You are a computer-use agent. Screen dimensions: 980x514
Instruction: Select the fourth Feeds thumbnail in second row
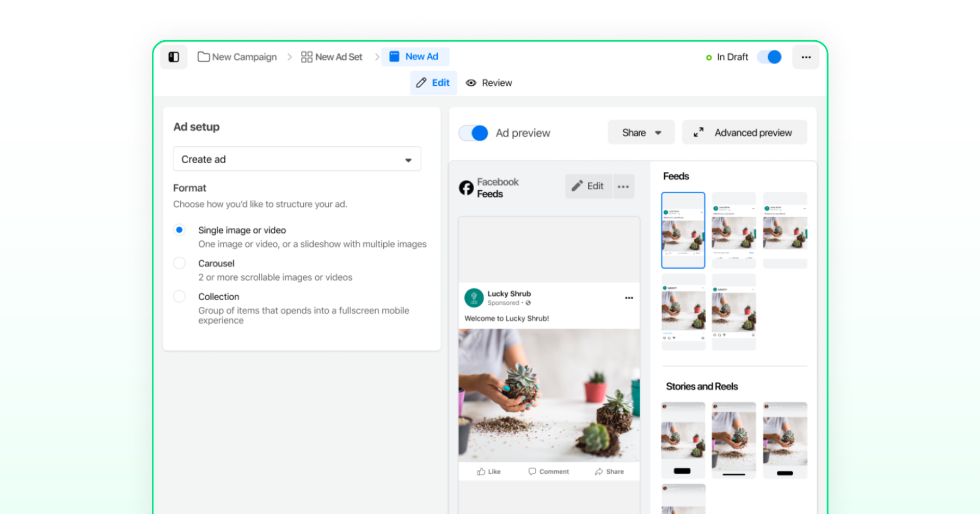(683, 312)
